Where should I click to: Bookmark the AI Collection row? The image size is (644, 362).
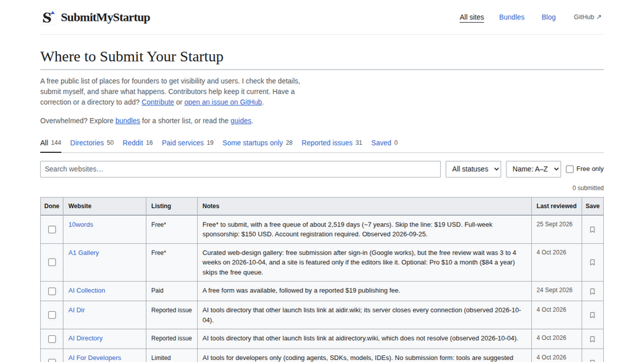592,292
